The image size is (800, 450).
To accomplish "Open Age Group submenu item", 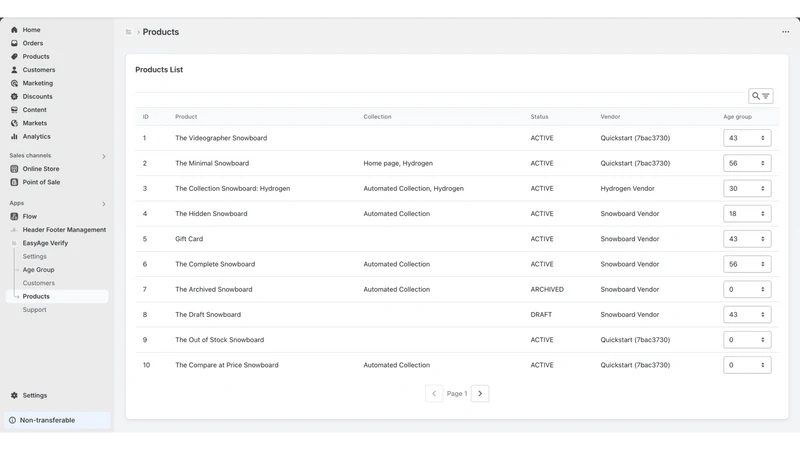I will pyautogui.click(x=38, y=269).
